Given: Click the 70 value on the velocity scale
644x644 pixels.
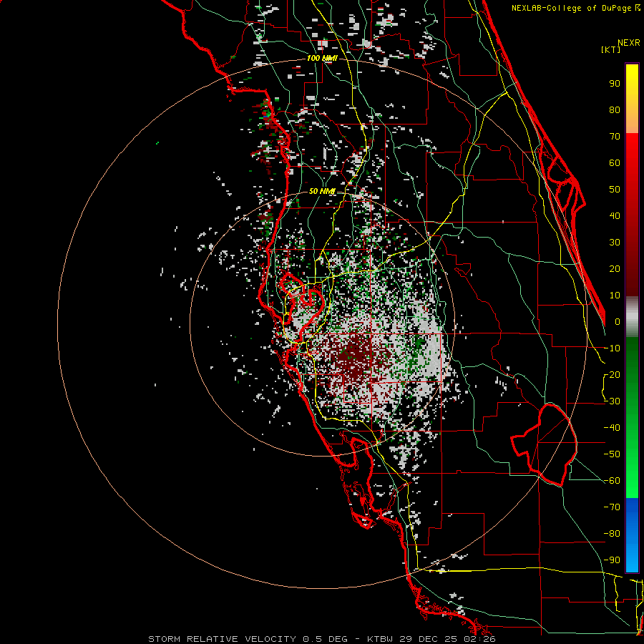Looking at the screenshot, I should (x=615, y=137).
